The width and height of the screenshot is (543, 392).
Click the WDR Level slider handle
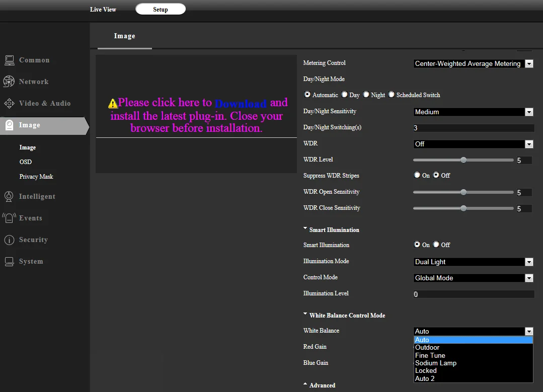463,160
